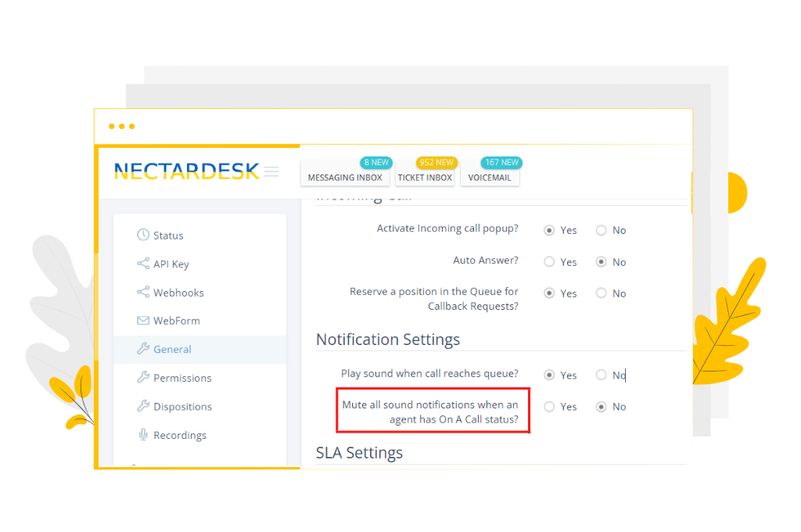This screenshot has width=801, height=532.
Task: Select Yes for Mute all sound notifications
Action: [549, 407]
